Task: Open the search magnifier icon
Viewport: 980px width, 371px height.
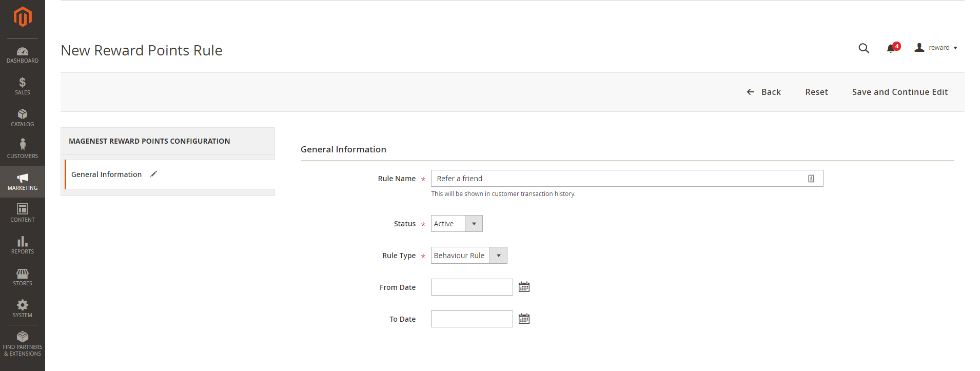Action: click(x=864, y=48)
